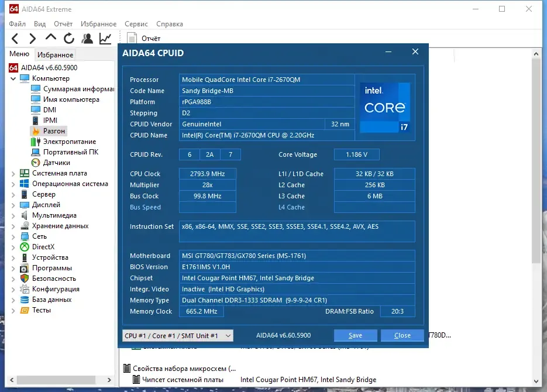
Task: Open the Сервис menu
Action: [x=136, y=24]
